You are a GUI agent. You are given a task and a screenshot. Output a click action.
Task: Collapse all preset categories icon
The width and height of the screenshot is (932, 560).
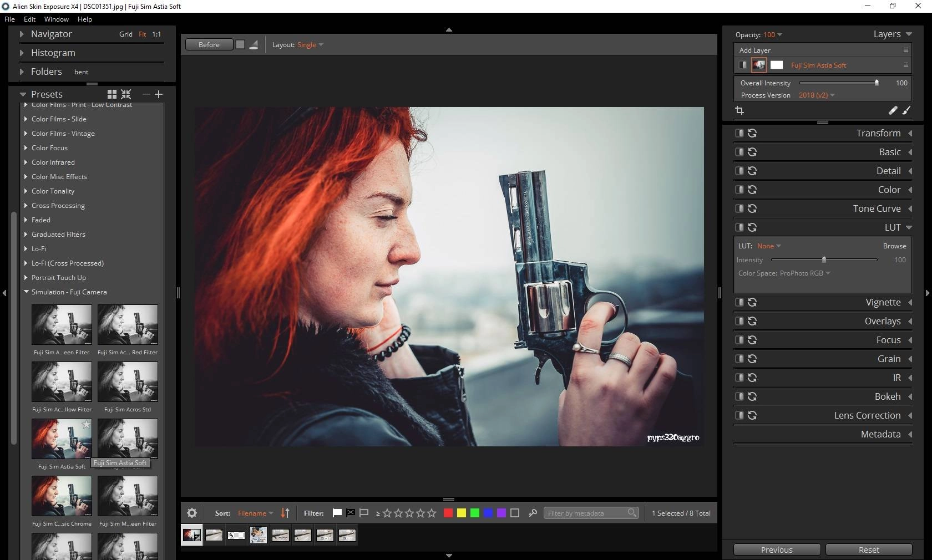coord(126,94)
